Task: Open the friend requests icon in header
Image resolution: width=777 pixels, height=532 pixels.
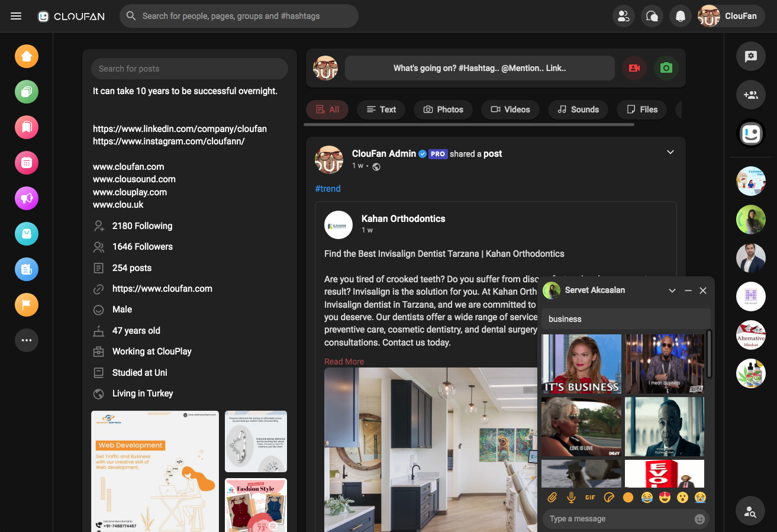Action: click(623, 16)
